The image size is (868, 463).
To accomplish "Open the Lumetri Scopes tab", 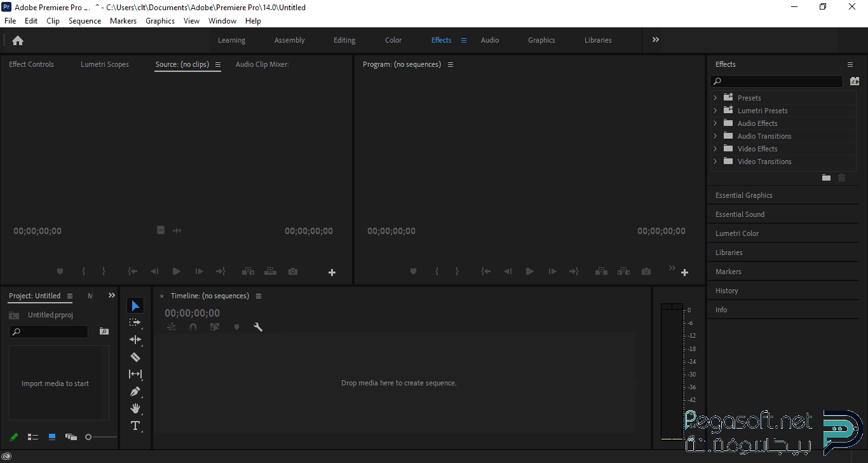I will click(105, 64).
